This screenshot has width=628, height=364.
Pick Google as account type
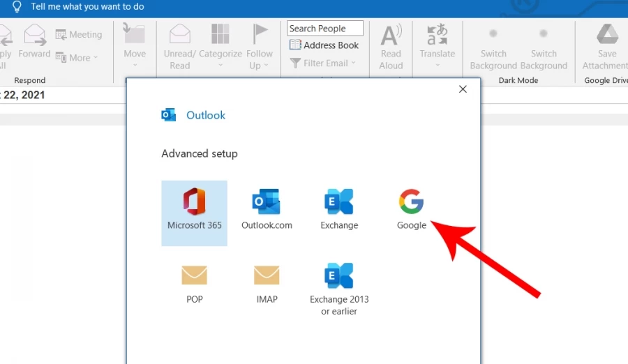point(411,209)
